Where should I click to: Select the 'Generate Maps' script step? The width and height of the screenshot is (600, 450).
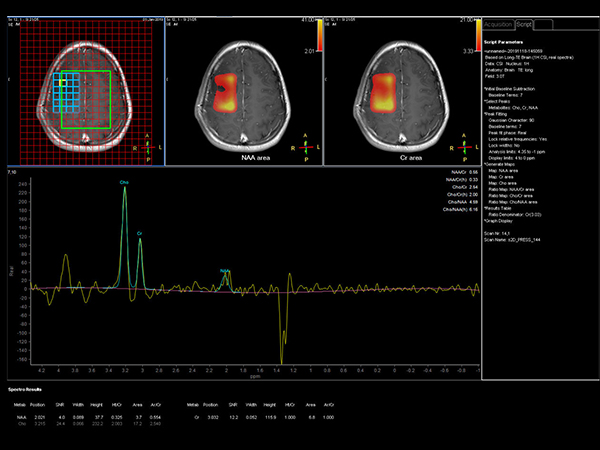coord(499,164)
